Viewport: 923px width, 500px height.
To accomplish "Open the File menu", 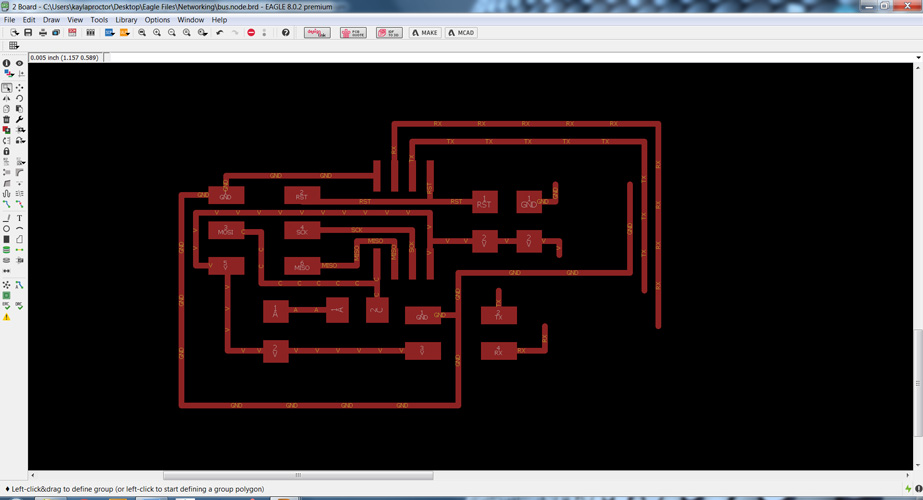I will (x=9, y=19).
